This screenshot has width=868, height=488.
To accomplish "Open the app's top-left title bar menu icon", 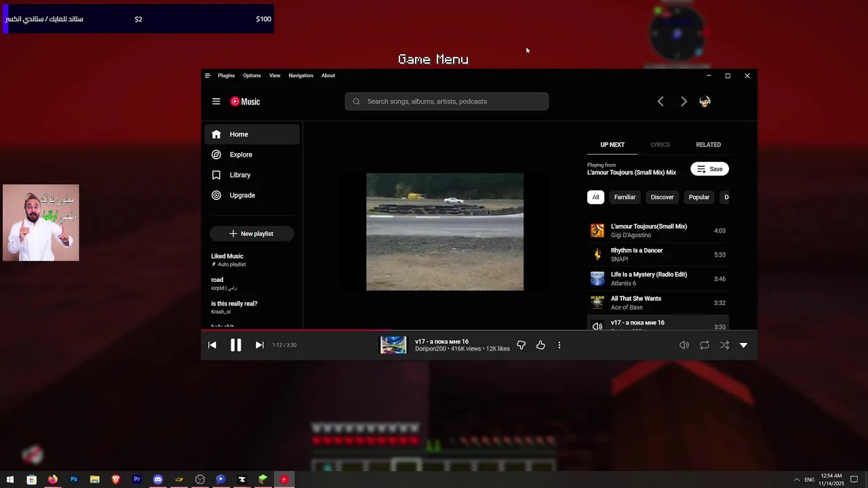I will [208, 76].
